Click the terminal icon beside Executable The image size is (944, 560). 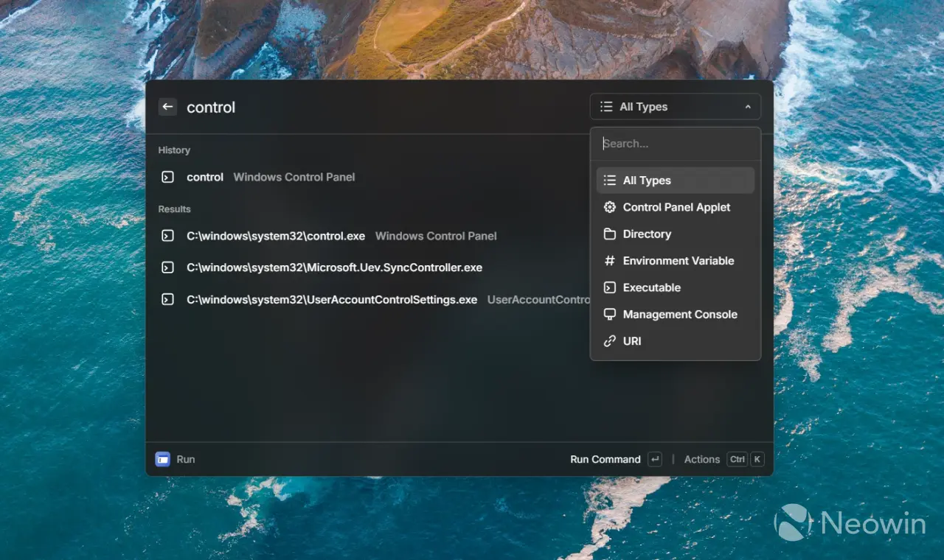point(609,287)
